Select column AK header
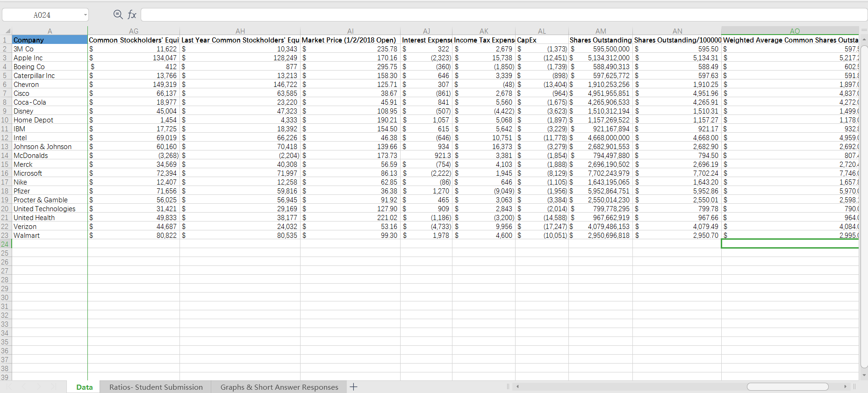The width and height of the screenshot is (868, 393). 484,31
